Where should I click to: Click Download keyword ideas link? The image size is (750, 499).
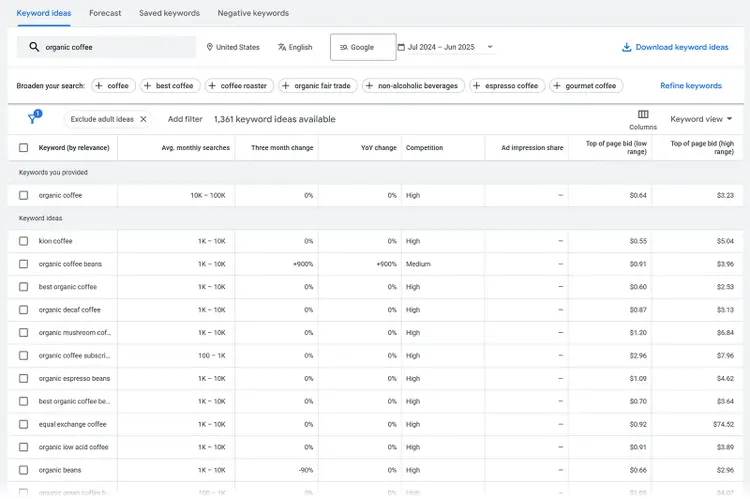point(675,47)
